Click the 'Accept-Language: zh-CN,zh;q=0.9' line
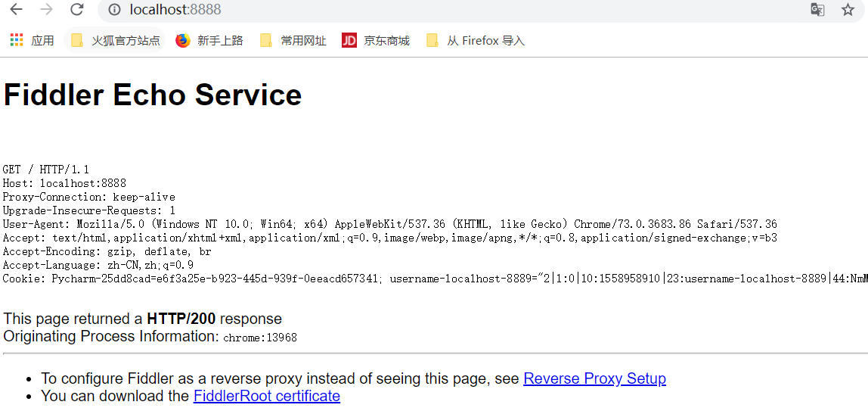 click(98, 265)
